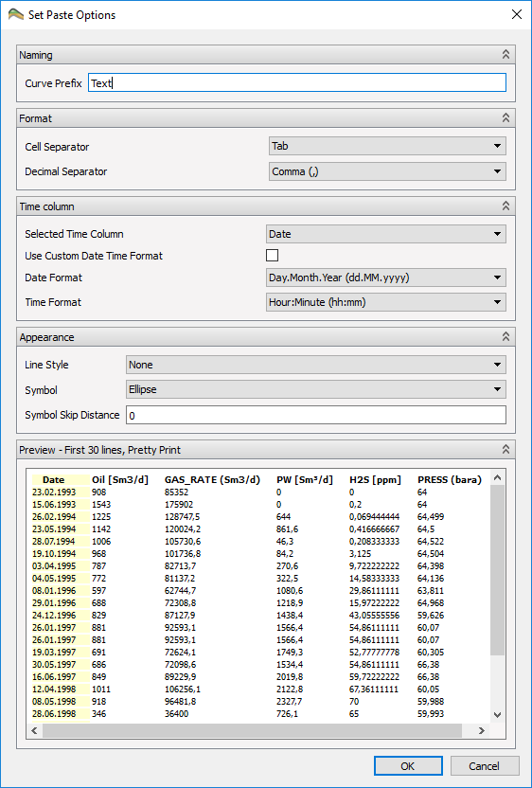Open the Time Format dropdown
Image resolution: width=532 pixels, height=788 pixels.
point(386,302)
